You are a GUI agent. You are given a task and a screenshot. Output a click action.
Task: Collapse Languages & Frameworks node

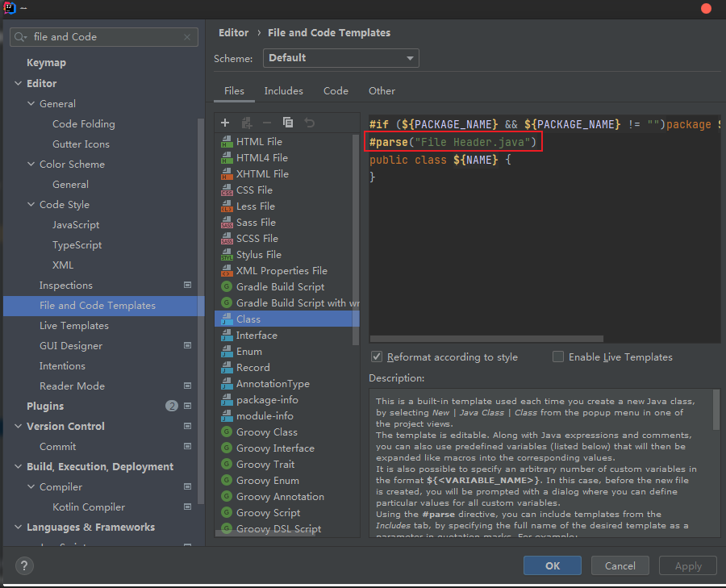point(18,528)
